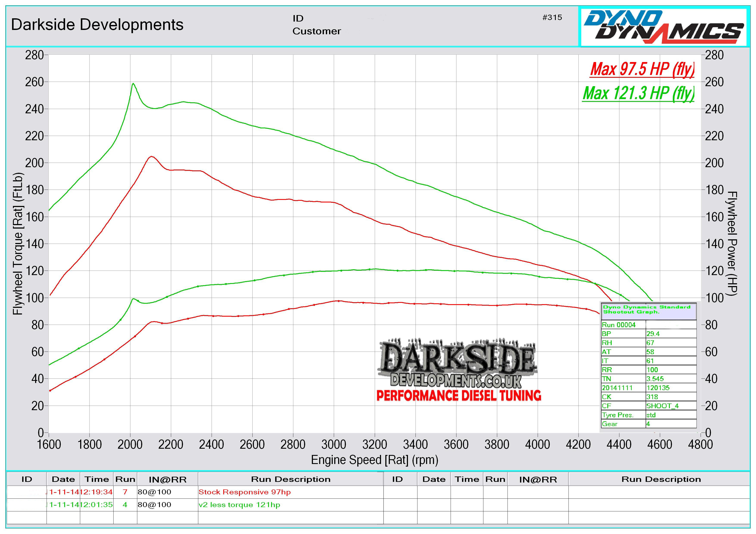Click the CF value 'SHOOT_4'
This screenshot has height=534, width=756.
point(662,406)
